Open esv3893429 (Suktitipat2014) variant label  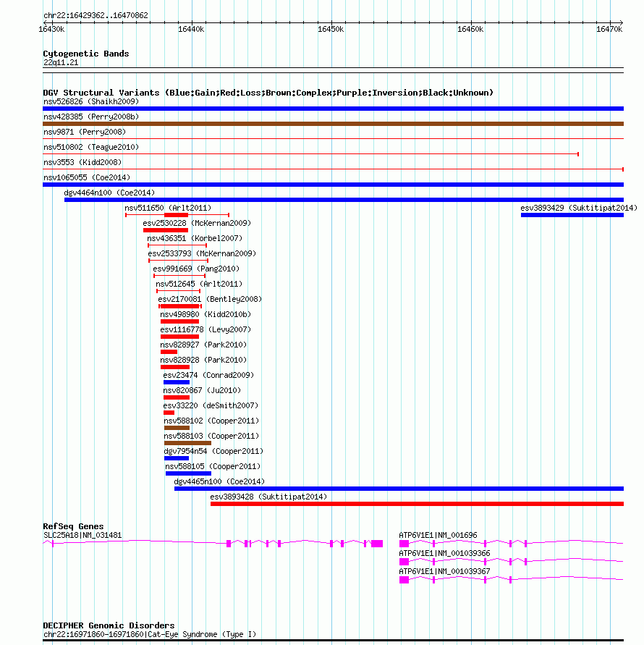point(579,208)
